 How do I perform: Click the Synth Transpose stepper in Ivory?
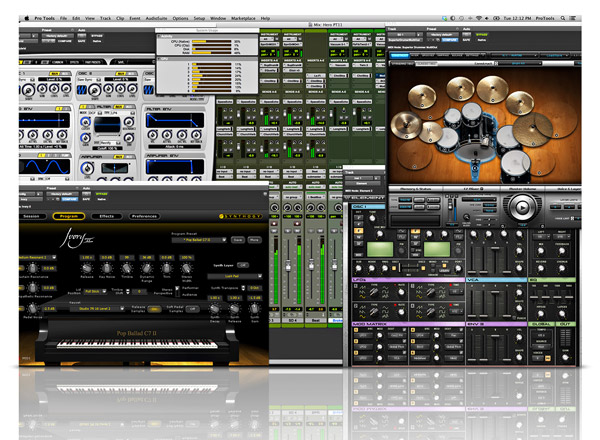pyautogui.click(x=244, y=288)
